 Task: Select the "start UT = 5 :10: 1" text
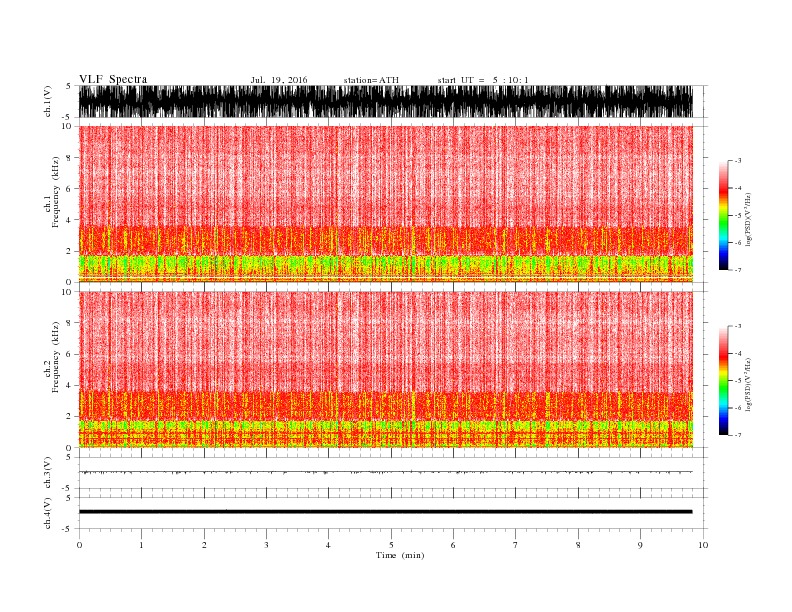[483, 80]
